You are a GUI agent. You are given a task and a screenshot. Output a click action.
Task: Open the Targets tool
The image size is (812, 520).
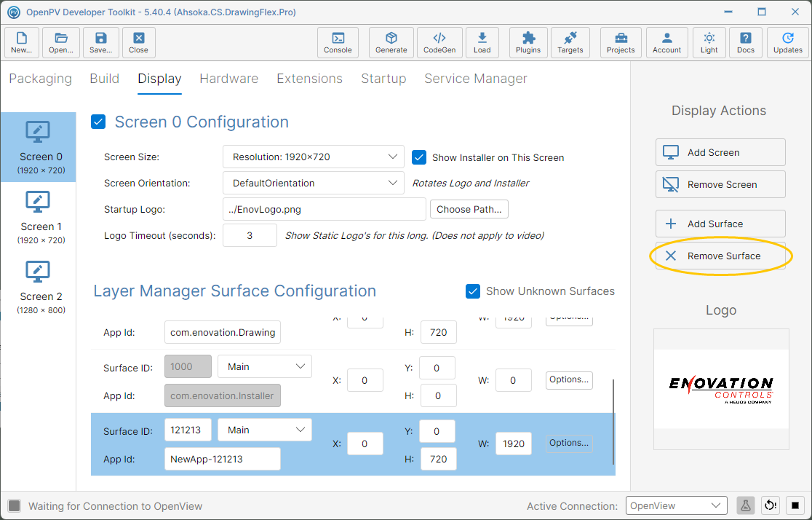[x=570, y=42]
